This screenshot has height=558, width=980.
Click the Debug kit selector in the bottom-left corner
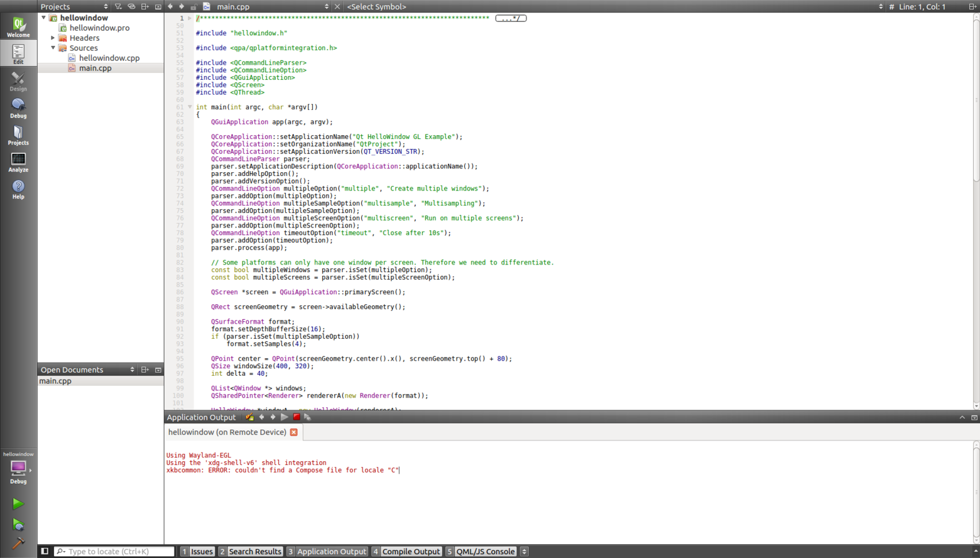click(x=18, y=468)
